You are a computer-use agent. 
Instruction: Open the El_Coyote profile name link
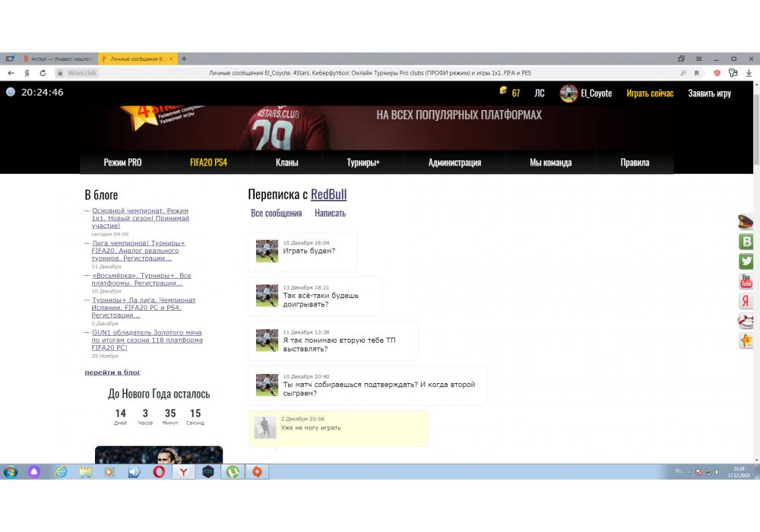pyautogui.click(x=596, y=93)
